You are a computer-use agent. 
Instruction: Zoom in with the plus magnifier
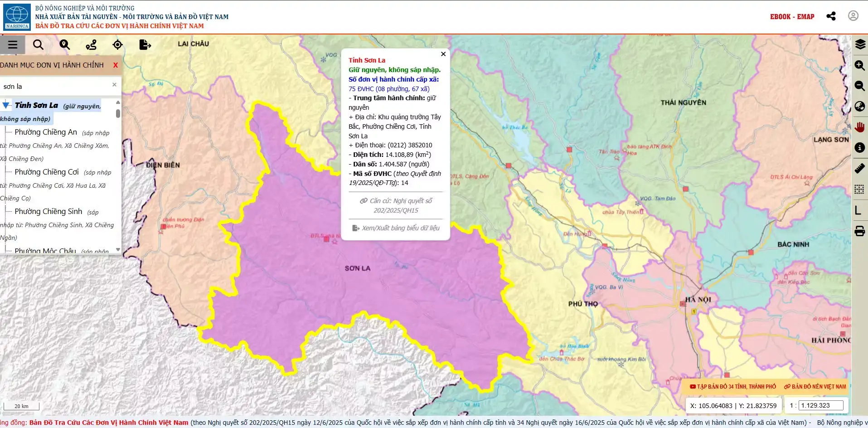pyautogui.click(x=860, y=65)
